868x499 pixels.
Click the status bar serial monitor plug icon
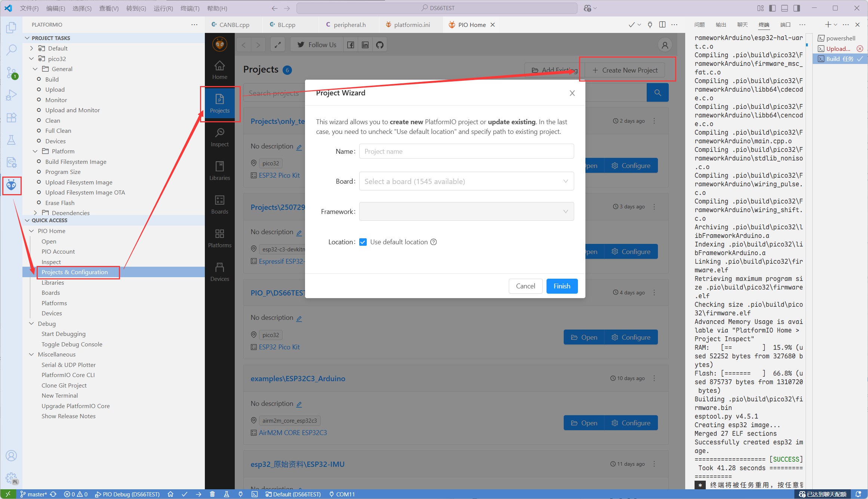click(x=240, y=494)
